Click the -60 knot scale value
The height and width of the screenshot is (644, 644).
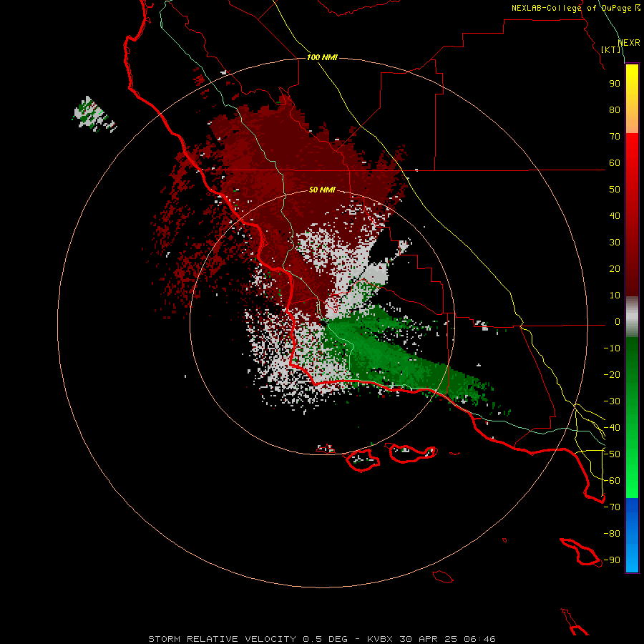point(612,481)
